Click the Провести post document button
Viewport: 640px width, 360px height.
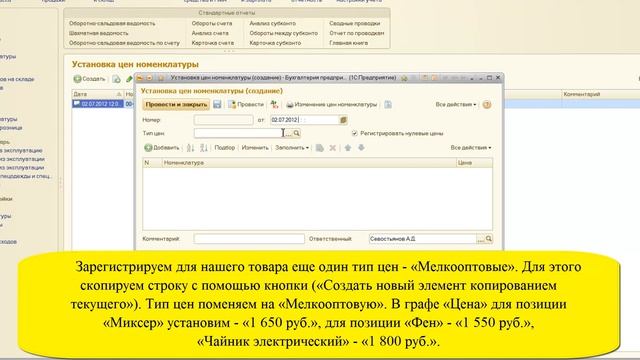coord(246,104)
